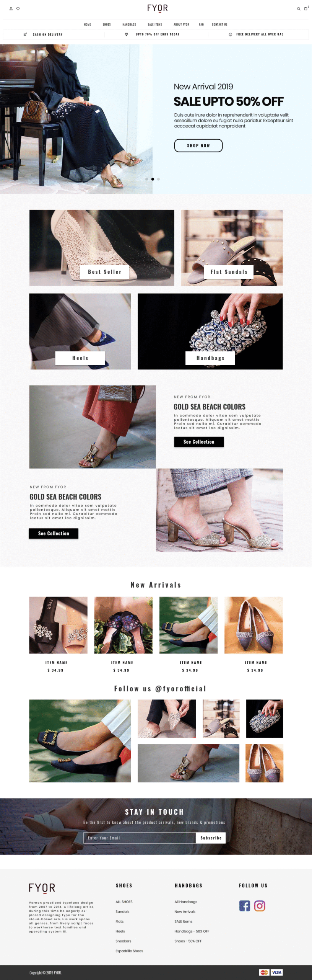This screenshot has height=980, width=312.
Task: Open the Handbags navigation menu
Action: [129, 24]
